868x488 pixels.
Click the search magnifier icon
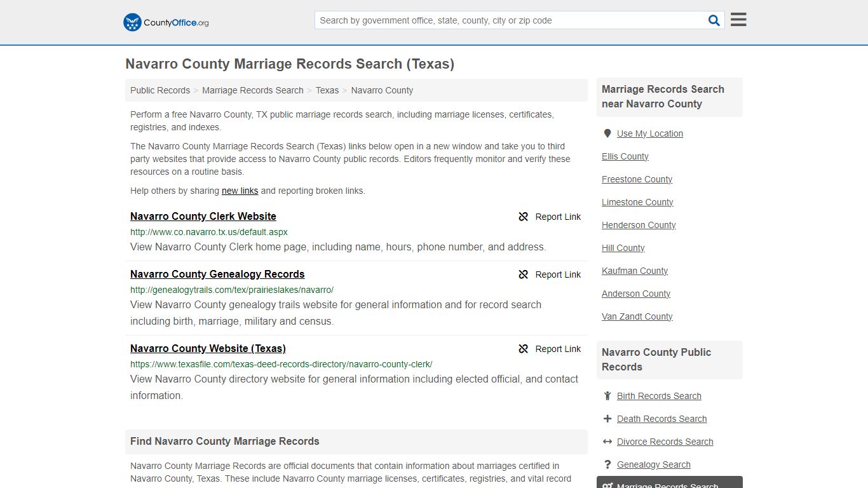coord(714,20)
